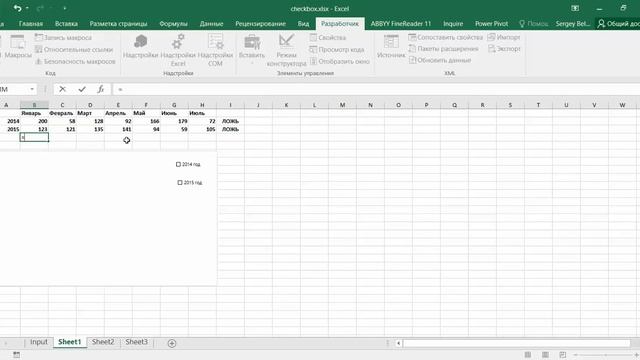Image resolution: width=640 pixels, height=360 pixels.
Task: Select the ЛОЖЬ cell in the 2014 row
Action: (x=230, y=121)
